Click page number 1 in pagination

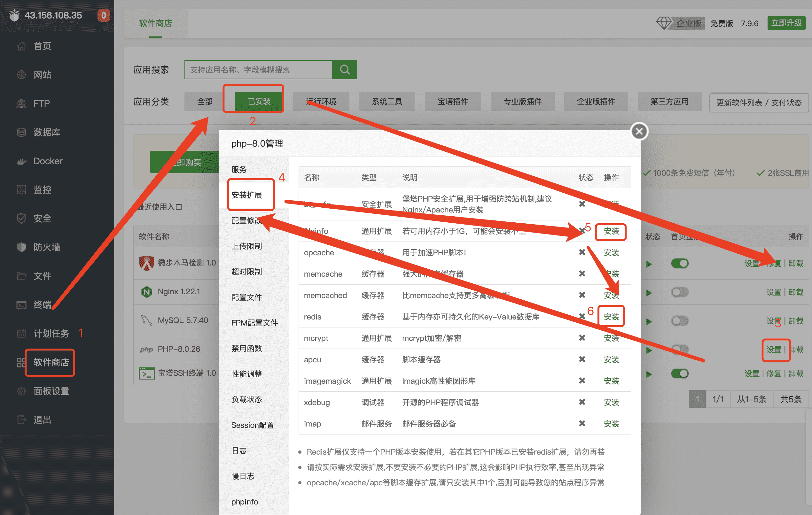[x=697, y=399]
